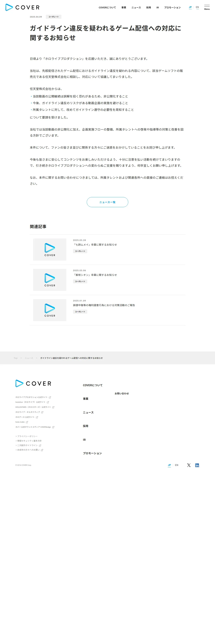Open 二次創作ガイドライン footer link
Screen dimensions: 215x644
(28, 445)
